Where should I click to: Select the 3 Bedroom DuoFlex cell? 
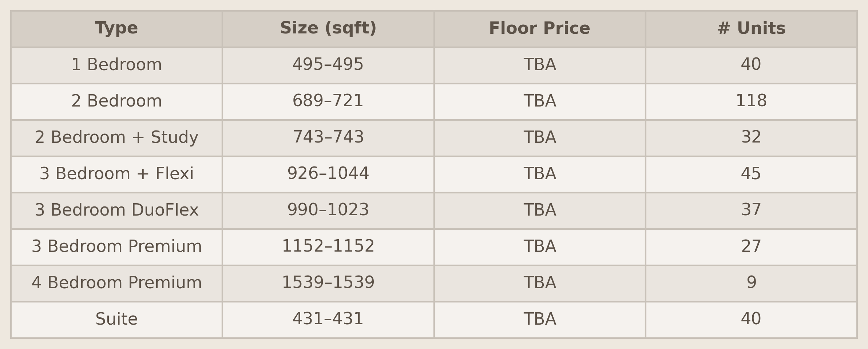(x=116, y=210)
